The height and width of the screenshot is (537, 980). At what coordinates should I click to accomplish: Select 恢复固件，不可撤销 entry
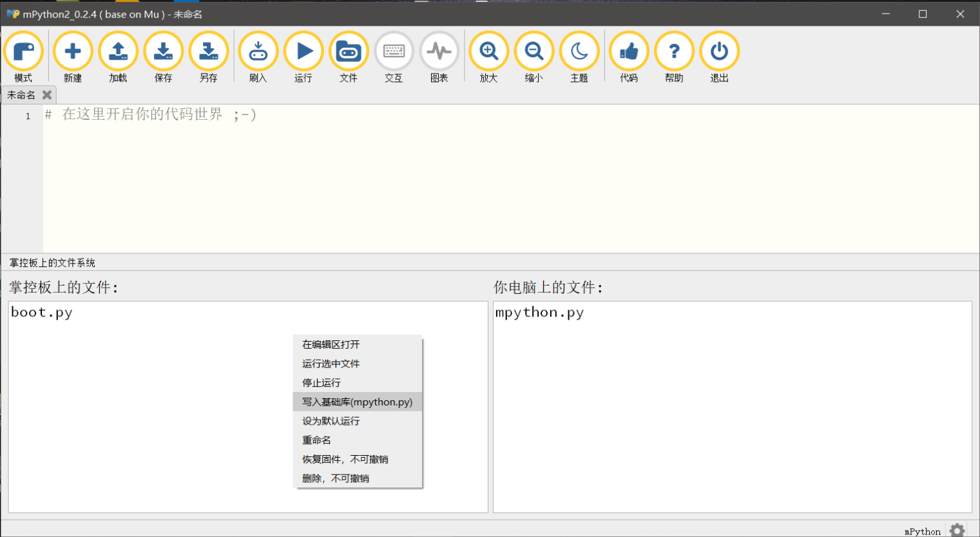pyautogui.click(x=358, y=459)
